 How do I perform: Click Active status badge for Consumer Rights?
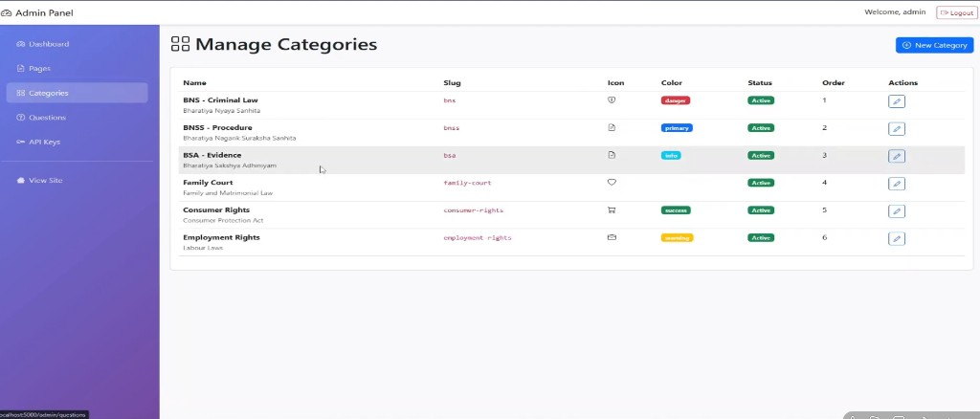point(761,210)
